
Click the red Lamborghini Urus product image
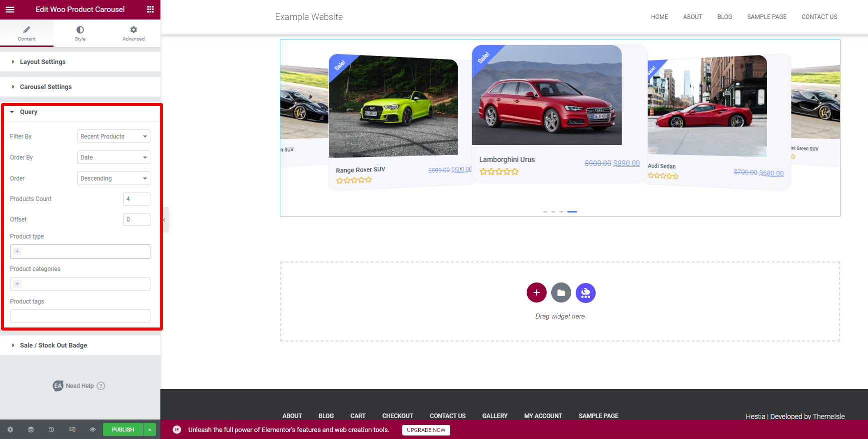[547, 95]
